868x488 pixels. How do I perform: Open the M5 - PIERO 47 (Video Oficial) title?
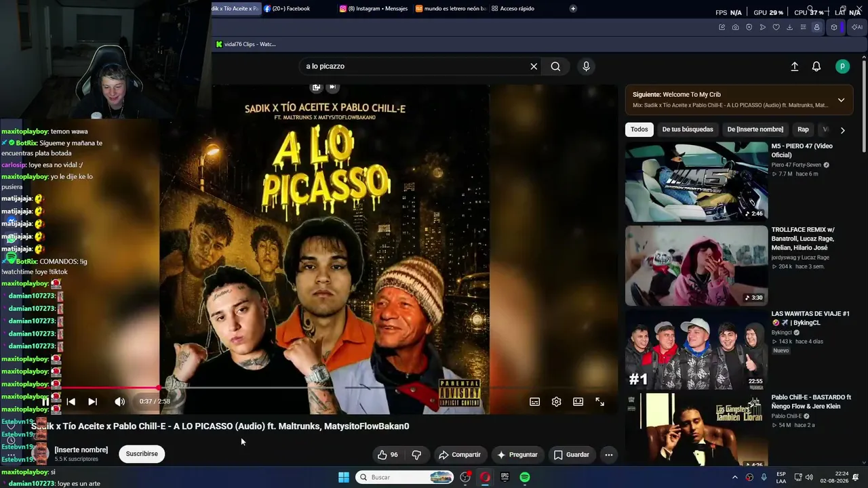pyautogui.click(x=802, y=150)
